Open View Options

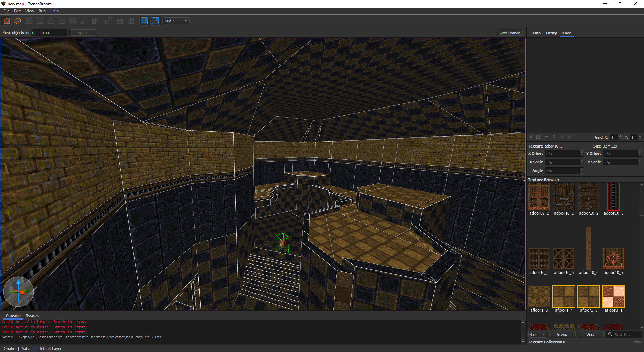coord(510,33)
